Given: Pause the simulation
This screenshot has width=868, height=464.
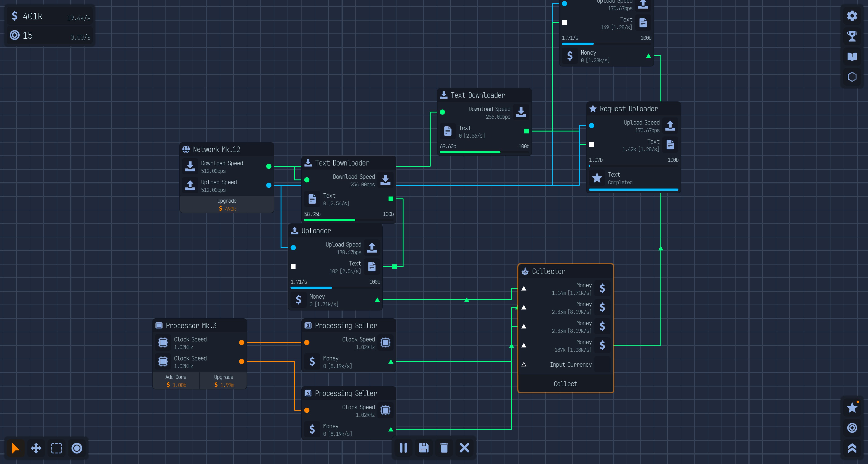Looking at the screenshot, I should [x=403, y=448].
